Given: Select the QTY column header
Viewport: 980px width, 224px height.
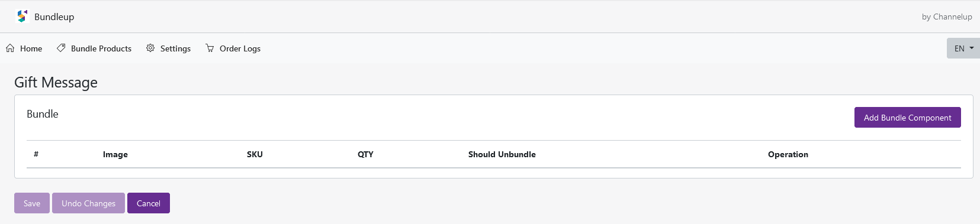Looking at the screenshot, I should point(365,154).
